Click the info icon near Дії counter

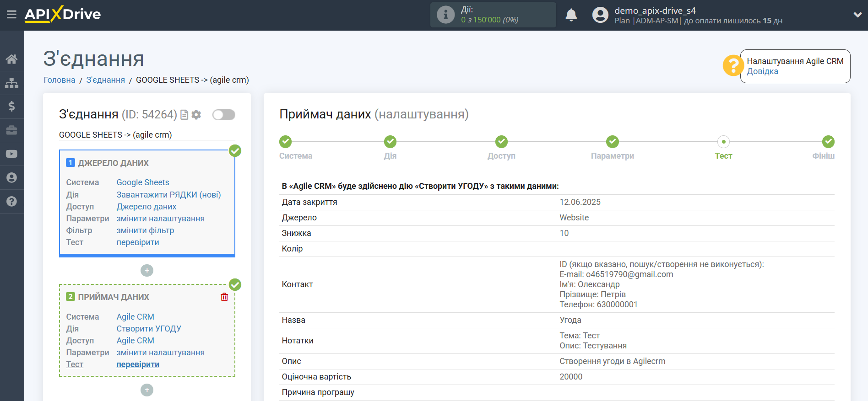coord(445,15)
